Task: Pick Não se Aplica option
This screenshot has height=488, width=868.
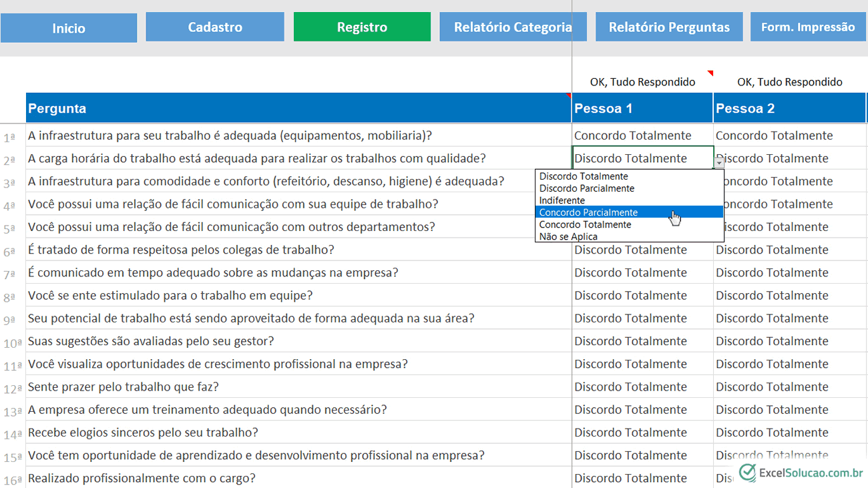Action: [x=629, y=236]
